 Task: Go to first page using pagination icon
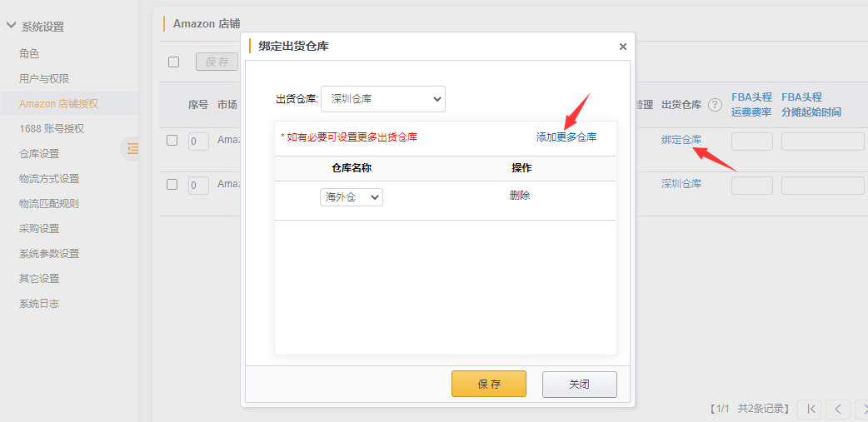tap(809, 409)
